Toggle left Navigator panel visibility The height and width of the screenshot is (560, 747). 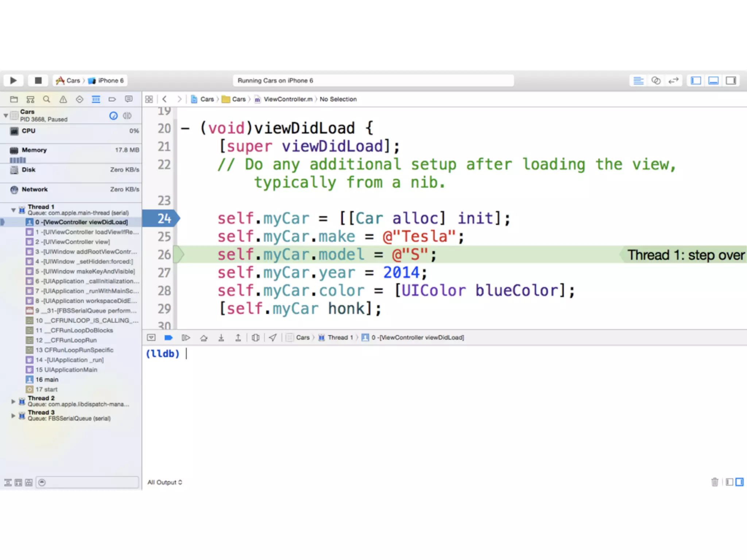coord(696,80)
